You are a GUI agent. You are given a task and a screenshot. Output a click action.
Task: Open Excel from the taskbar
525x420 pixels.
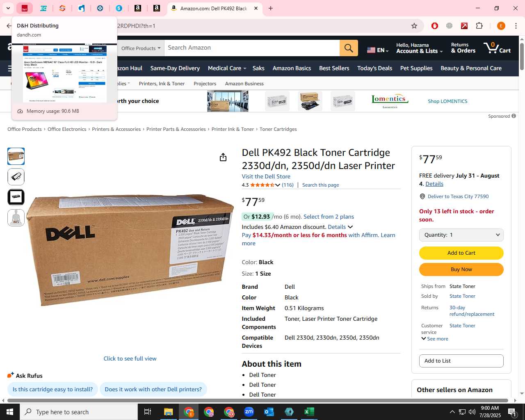(x=309, y=412)
